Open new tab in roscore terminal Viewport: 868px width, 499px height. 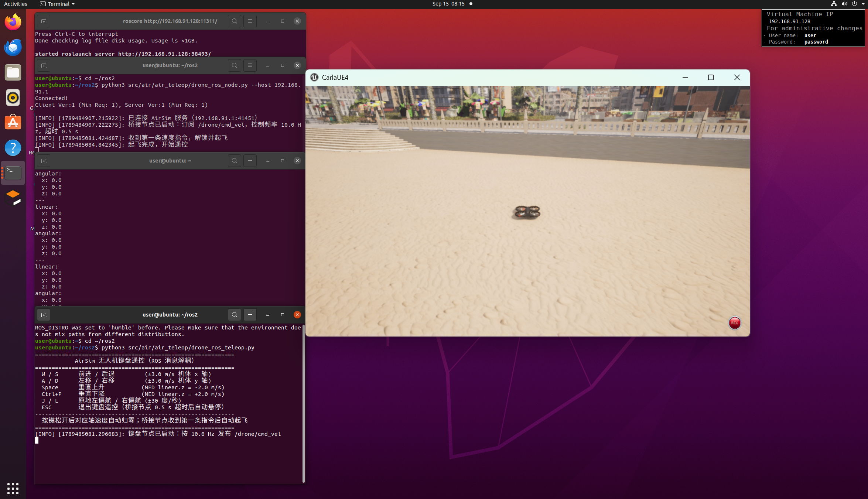[x=44, y=21]
